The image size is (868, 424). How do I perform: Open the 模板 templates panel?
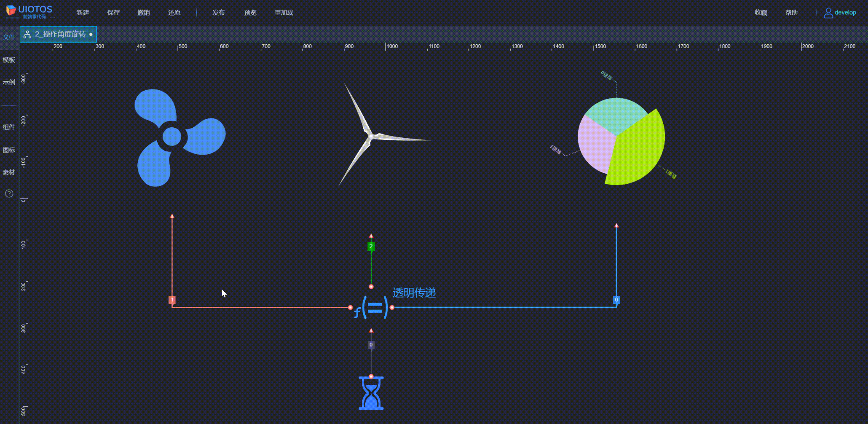coord(9,60)
